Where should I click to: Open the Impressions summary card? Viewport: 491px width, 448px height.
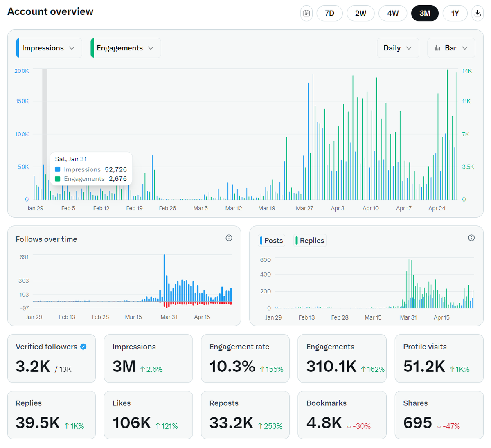pos(148,358)
